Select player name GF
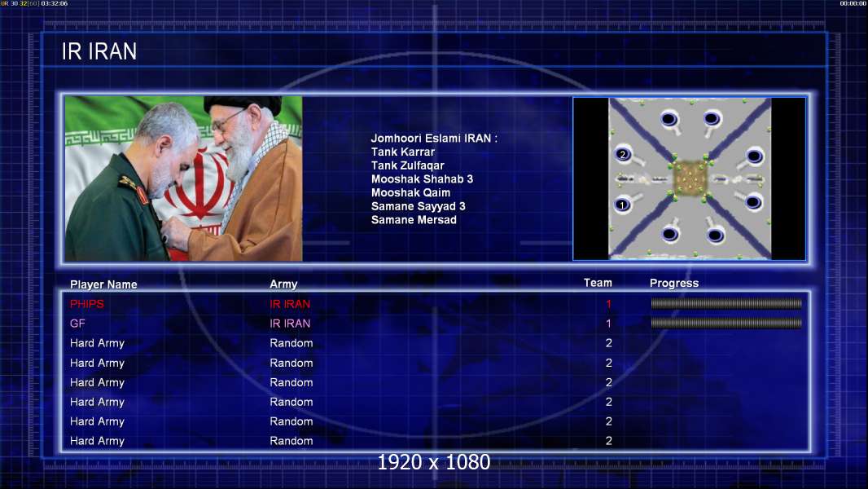Viewport: 868px width, 489px height. coord(77,324)
